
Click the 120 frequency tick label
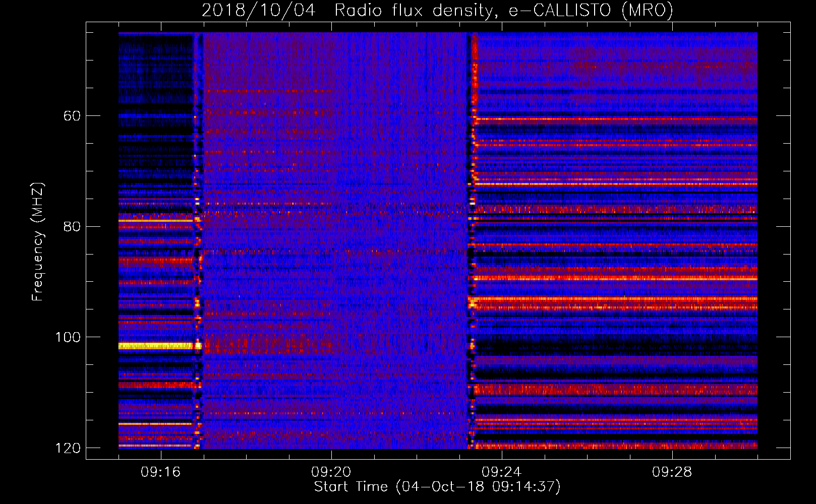click(x=68, y=448)
